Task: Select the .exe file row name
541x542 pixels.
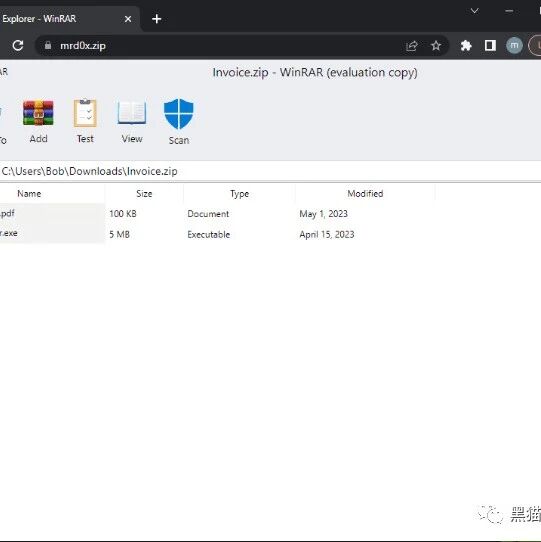Action: (x=9, y=233)
